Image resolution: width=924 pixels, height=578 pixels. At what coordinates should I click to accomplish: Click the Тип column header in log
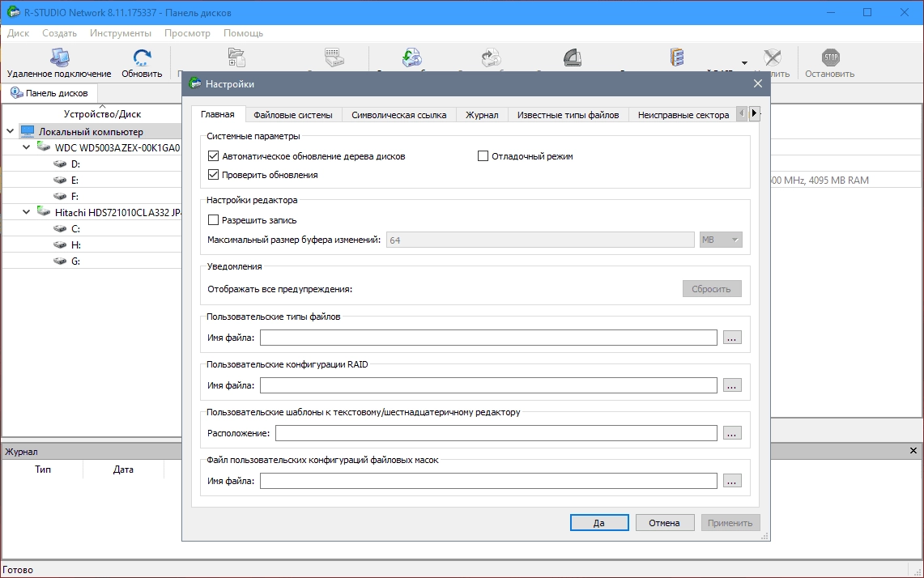pos(42,470)
